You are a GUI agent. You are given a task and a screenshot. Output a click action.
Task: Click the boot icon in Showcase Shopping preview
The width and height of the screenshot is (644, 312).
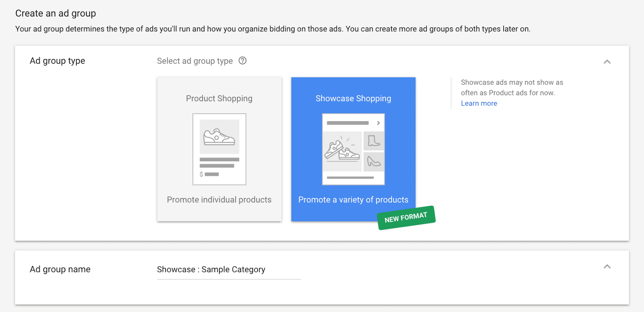(374, 141)
